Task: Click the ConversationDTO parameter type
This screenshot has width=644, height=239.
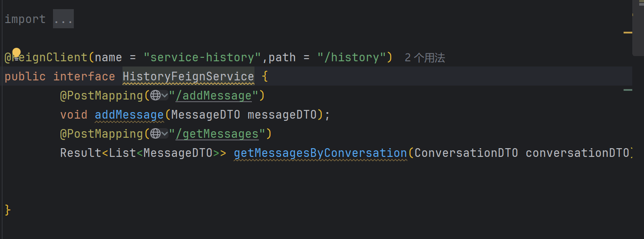Action: point(466,153)
